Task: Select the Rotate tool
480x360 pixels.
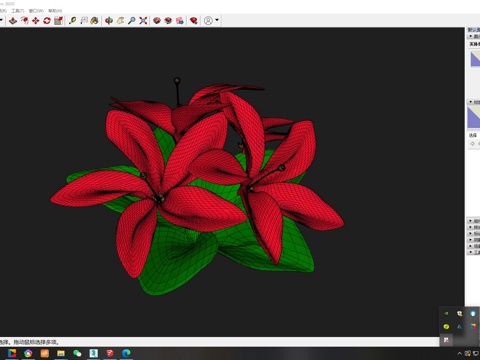Action: [x=47, y=21]
